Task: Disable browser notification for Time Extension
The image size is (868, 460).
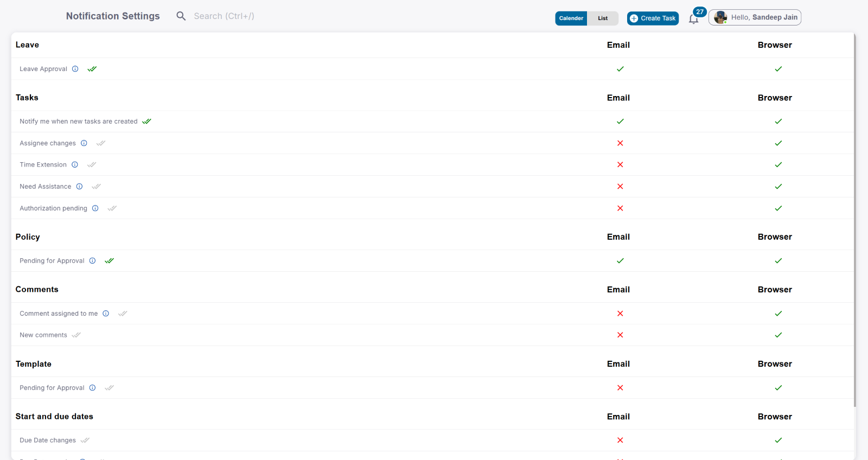Action: 778,165
